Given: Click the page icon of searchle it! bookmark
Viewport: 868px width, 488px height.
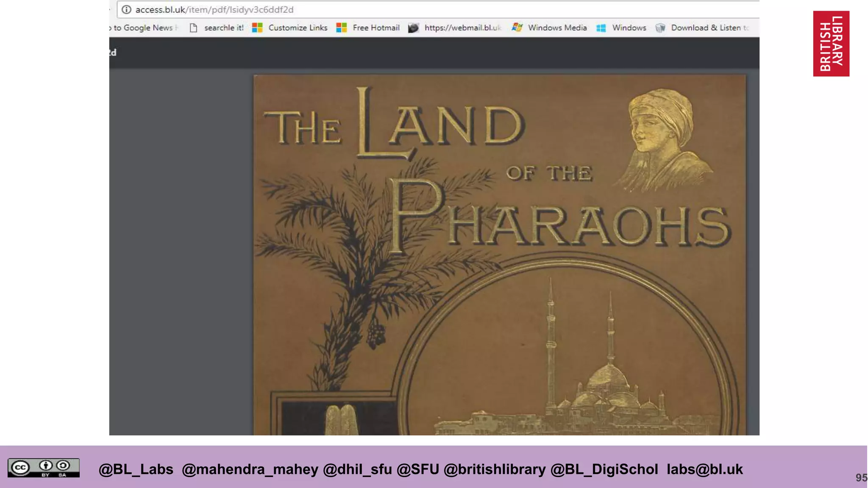Looking at the screenshot, I should [x=193, y=28].
